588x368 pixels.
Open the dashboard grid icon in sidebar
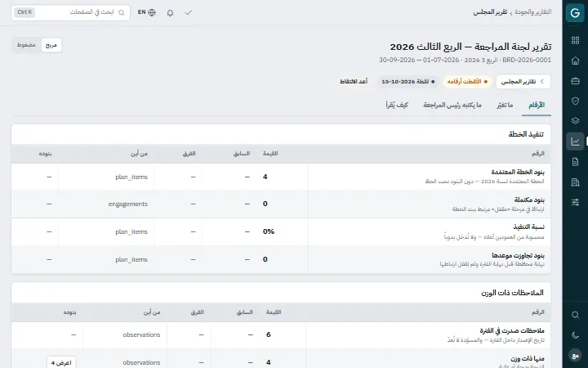575,40
